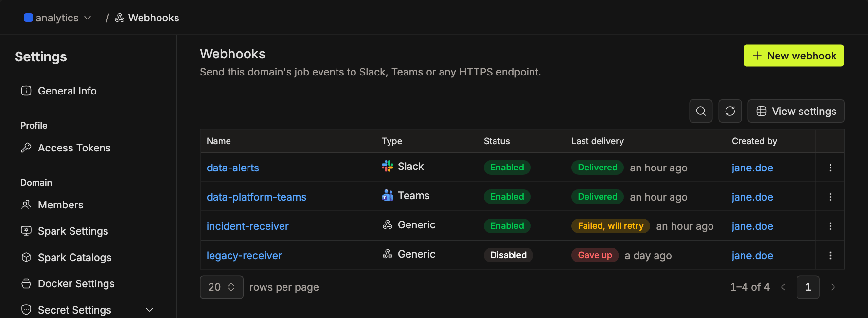This screenshot has height=318, width=868.
Task: Click Enabled badge in incident-receiver row
Action: pos(507,226)
